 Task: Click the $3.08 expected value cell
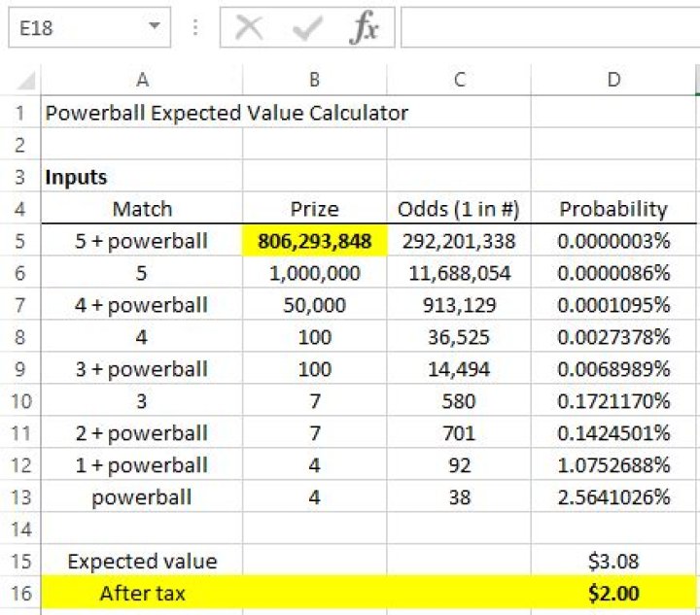[x=613, y=561]
